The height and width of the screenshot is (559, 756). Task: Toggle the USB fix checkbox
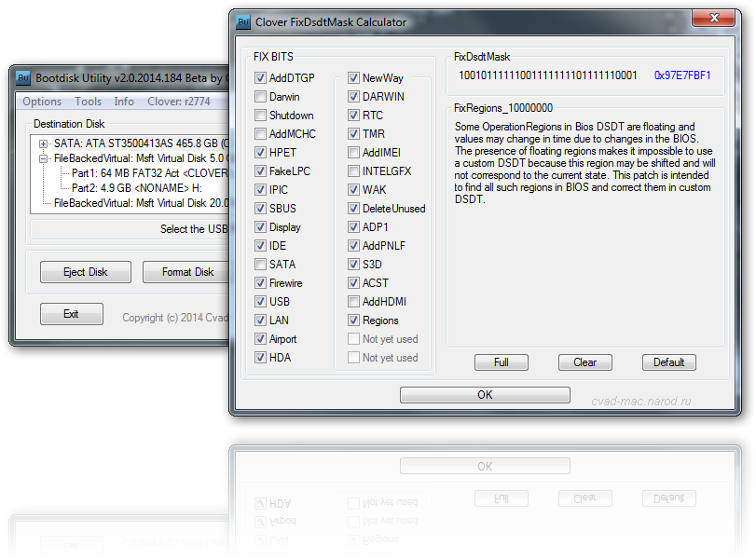[260, 302]
